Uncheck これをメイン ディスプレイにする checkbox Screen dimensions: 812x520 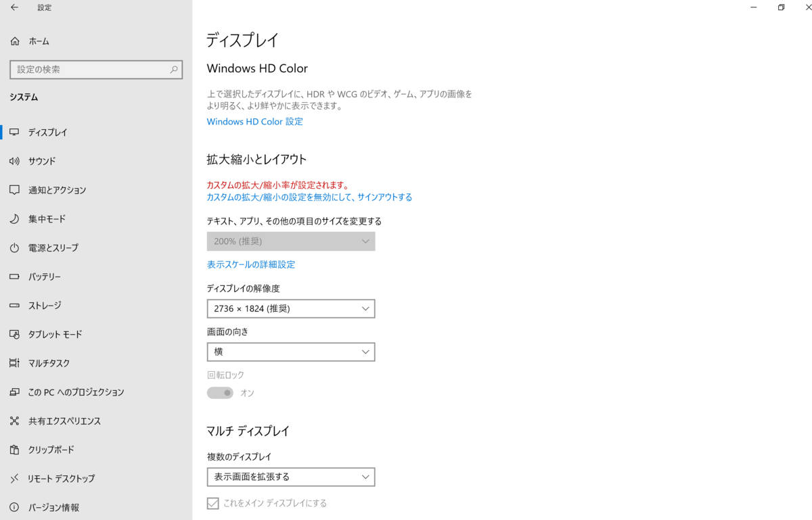pyautogui.click(x=212, y=502)
